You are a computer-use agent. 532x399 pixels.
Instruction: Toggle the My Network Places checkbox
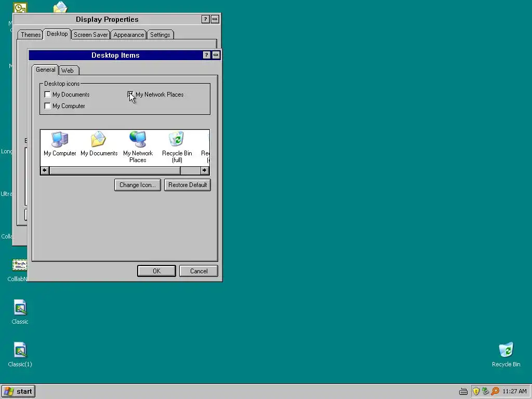[x=130, y=95]
